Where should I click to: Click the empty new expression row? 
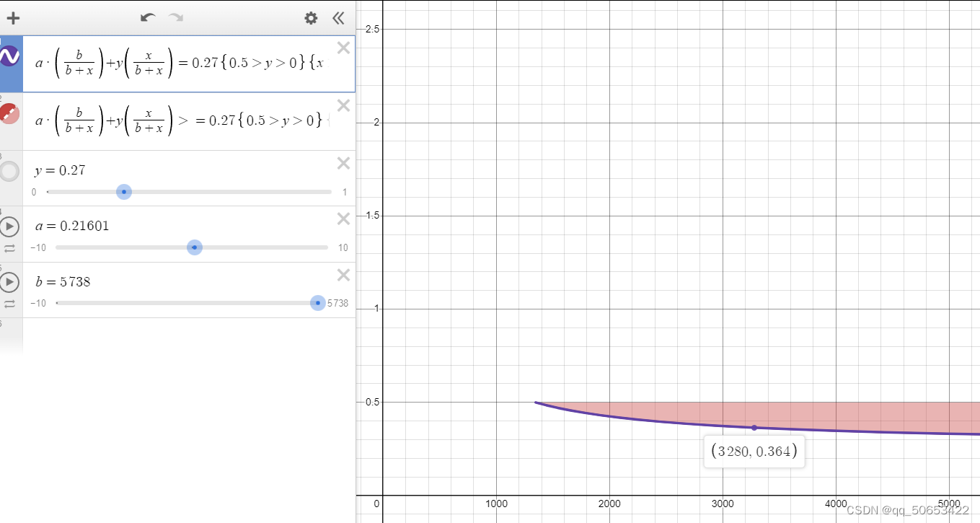point(177,335)
